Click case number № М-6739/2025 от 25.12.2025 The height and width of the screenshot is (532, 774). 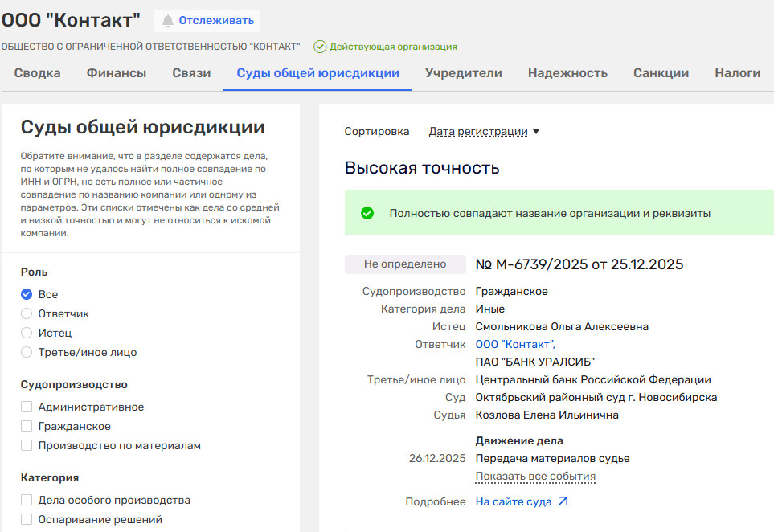(579, 264)
